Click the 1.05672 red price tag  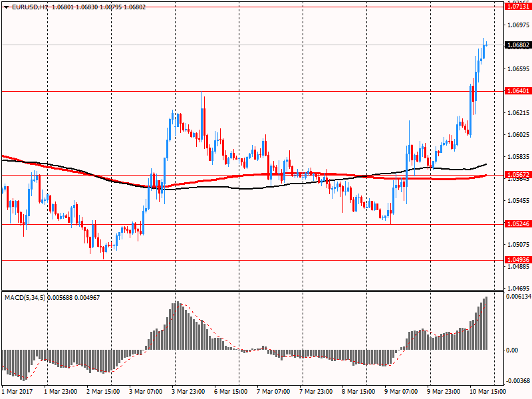[517, 175]
